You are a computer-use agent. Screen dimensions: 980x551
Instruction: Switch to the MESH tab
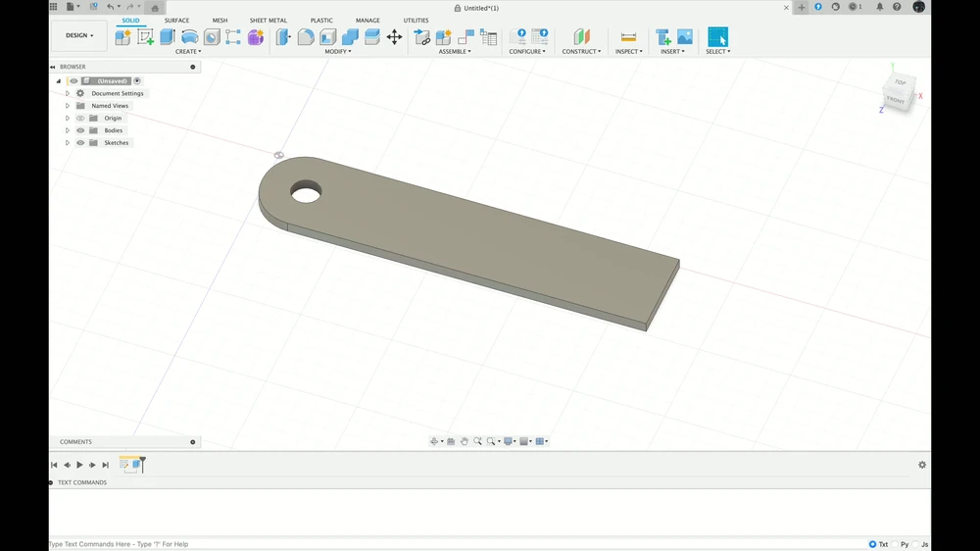220,20
